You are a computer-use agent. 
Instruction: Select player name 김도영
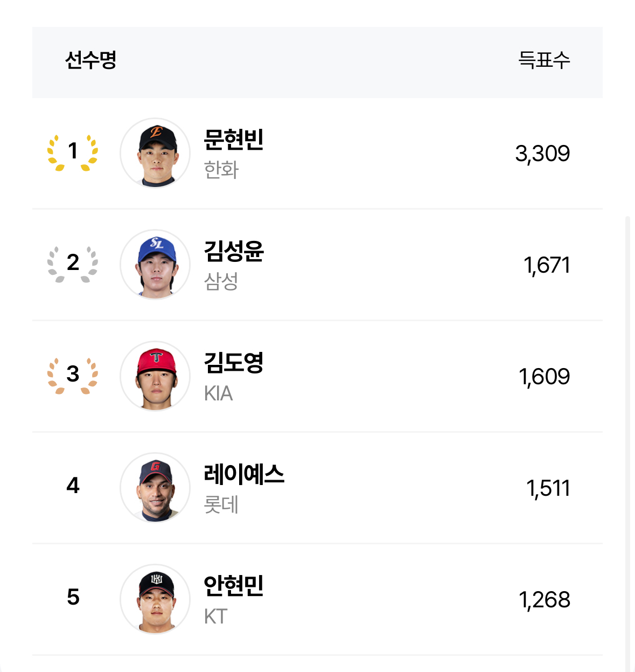(234, 363)
